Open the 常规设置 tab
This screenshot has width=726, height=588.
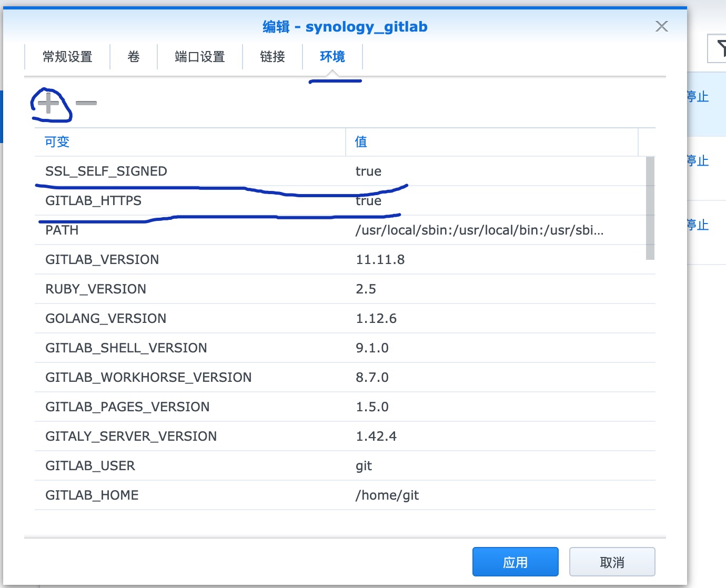coord(67,57)
